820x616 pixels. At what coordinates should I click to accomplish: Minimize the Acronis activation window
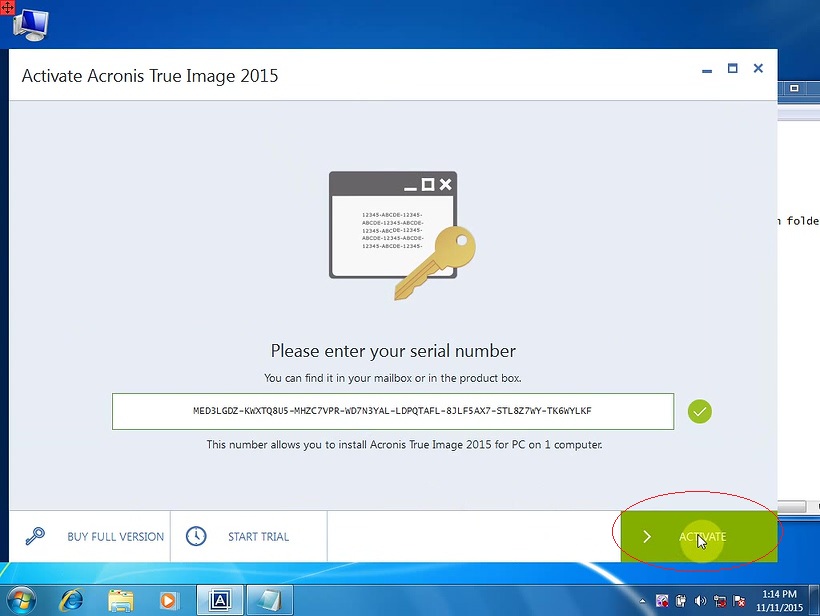pos(707,70)
